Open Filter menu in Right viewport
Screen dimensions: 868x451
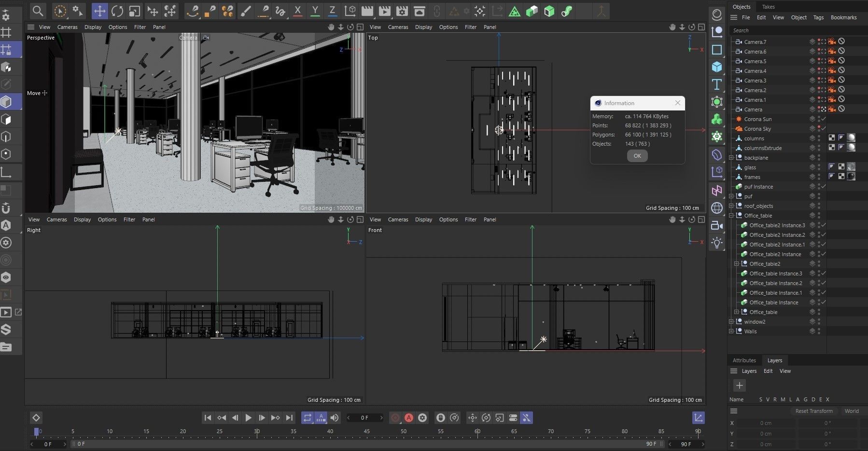(x=129, y=219)
